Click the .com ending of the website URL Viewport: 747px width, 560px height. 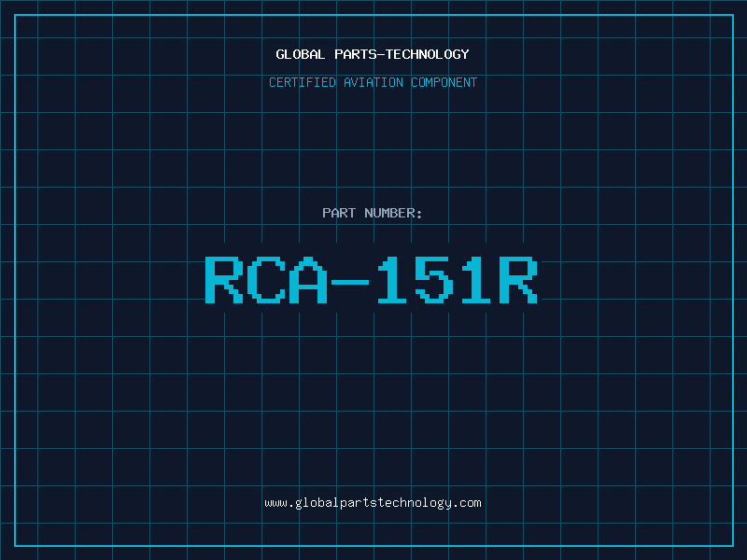pyautogui.click(x=467, y=503)
